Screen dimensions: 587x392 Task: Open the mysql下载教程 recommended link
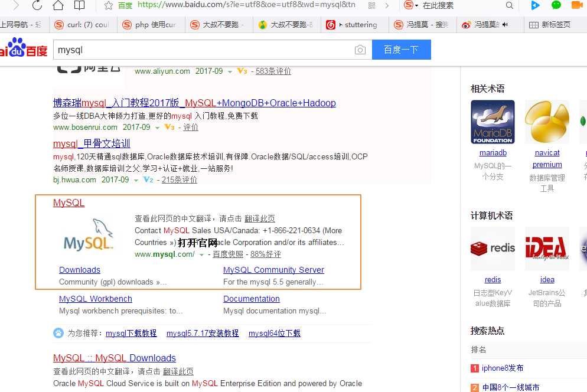(131, 332)
